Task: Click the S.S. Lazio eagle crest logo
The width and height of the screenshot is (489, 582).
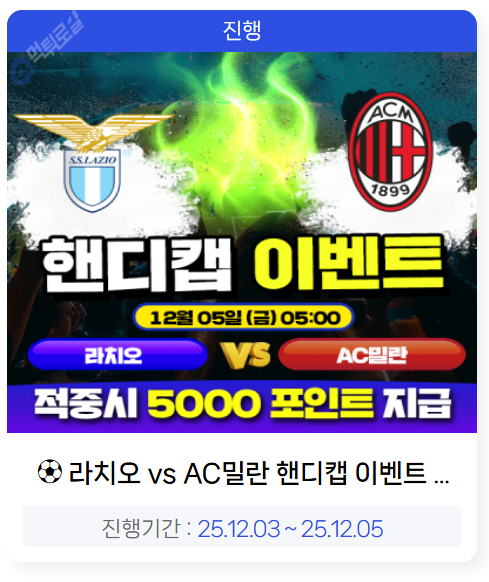Action: pyautogui.click(x=93, y=162)
